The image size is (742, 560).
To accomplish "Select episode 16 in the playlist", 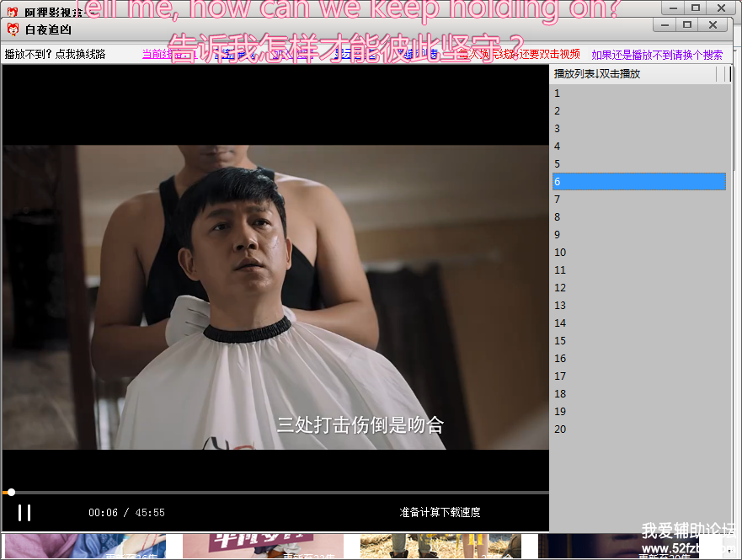I will [639, 359].
